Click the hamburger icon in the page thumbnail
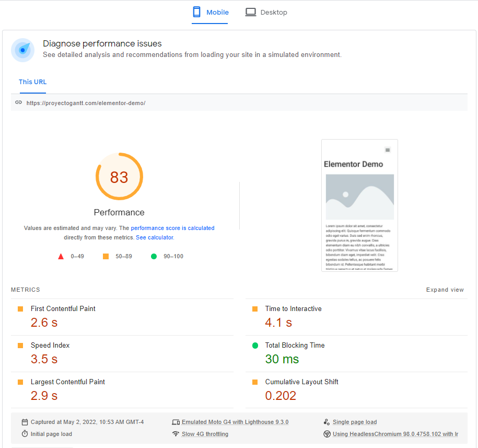478x448 pixels. coord(388,150)
